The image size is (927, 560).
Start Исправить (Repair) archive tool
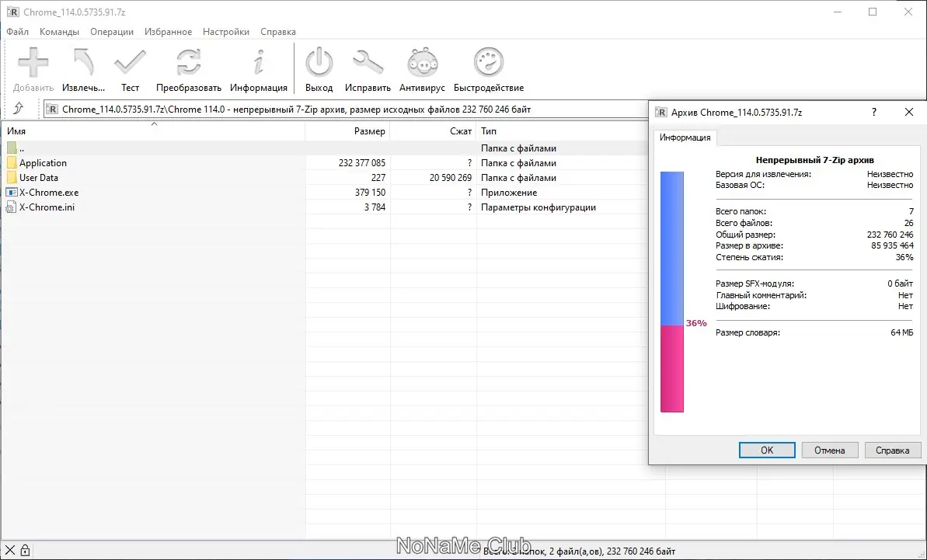[x=368, y=62]
